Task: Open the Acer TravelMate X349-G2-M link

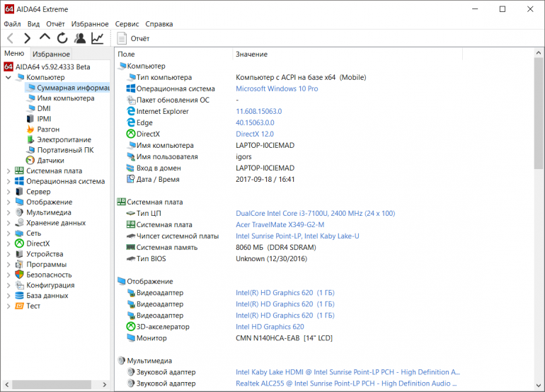Action: 280,224
